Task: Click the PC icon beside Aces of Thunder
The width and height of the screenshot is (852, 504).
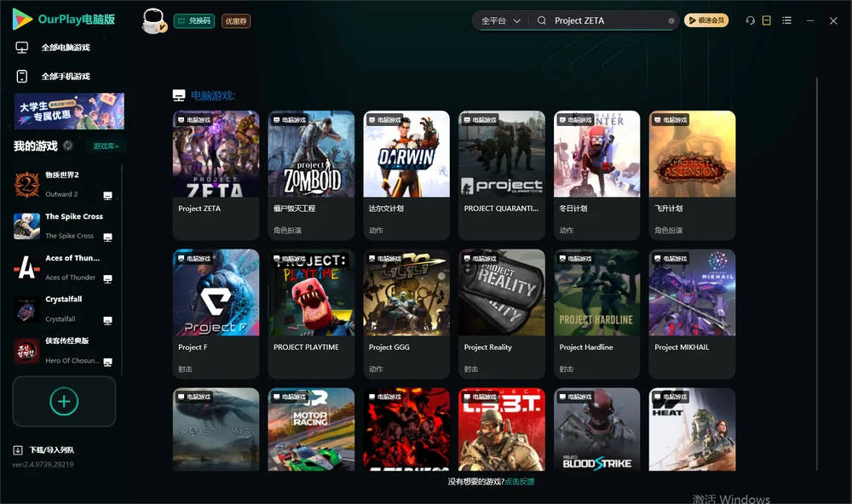Action: [107, 278]
